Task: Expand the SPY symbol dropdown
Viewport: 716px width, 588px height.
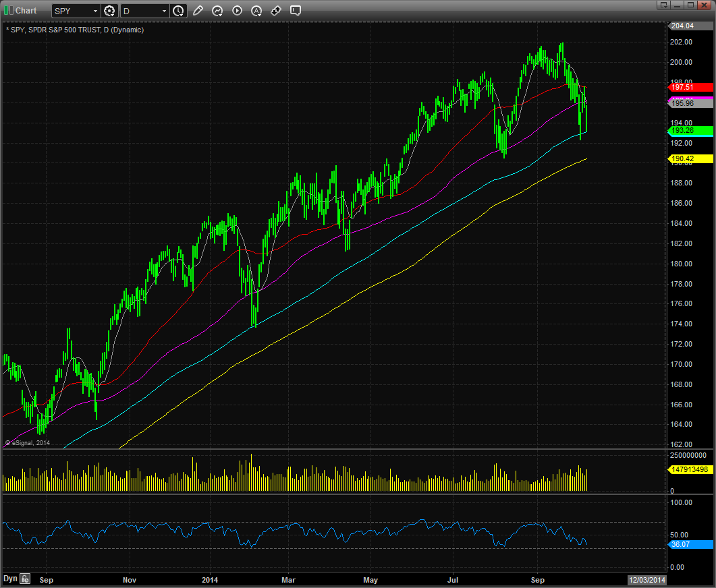Action: [x=95, y=11]
